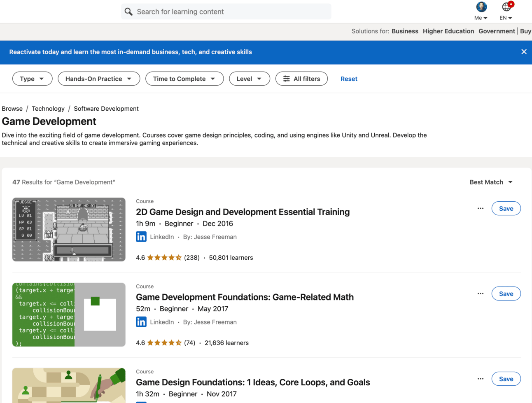Navigate to Technology breadcrumb
Viewport: 532px width, 403px height.
48,109
